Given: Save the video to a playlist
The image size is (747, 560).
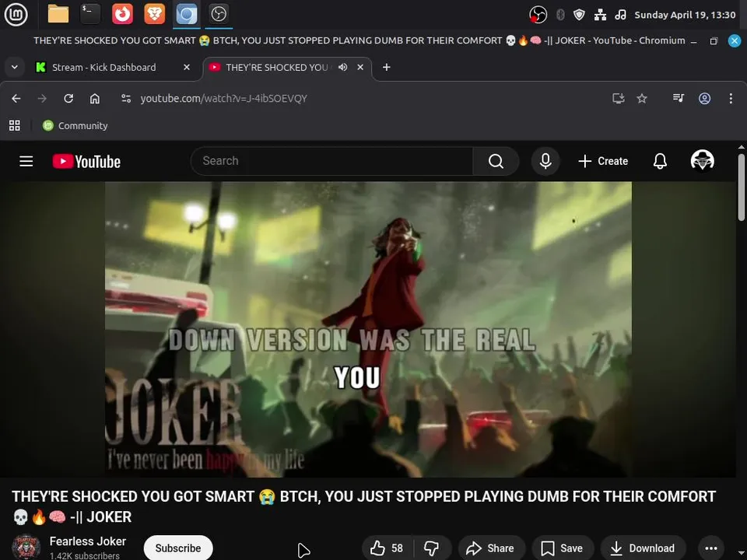Looking at the screenshot, I should pyautogui.click(x=563, y=548).
